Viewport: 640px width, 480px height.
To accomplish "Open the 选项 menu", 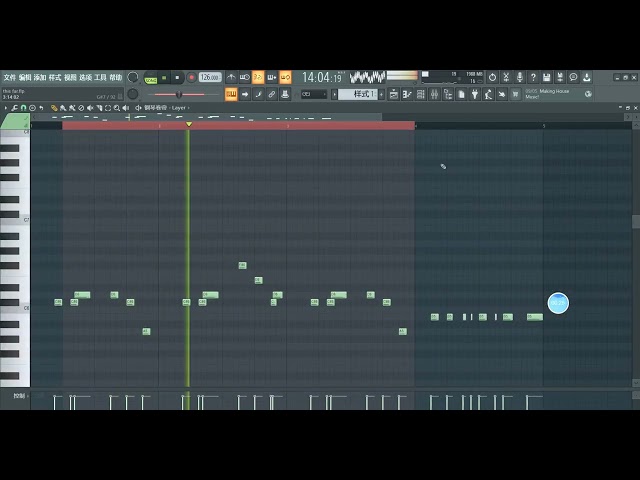I will [x=85, y=77].
